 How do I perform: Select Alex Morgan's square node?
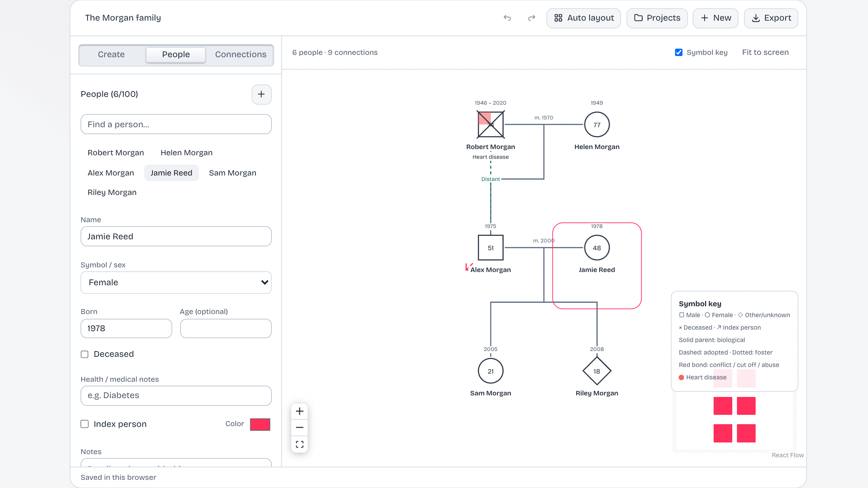491,248
